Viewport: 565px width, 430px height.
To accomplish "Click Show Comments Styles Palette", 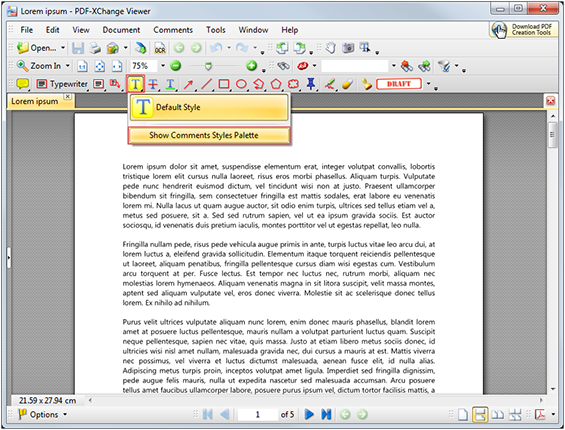I will [x=209, y=136].
